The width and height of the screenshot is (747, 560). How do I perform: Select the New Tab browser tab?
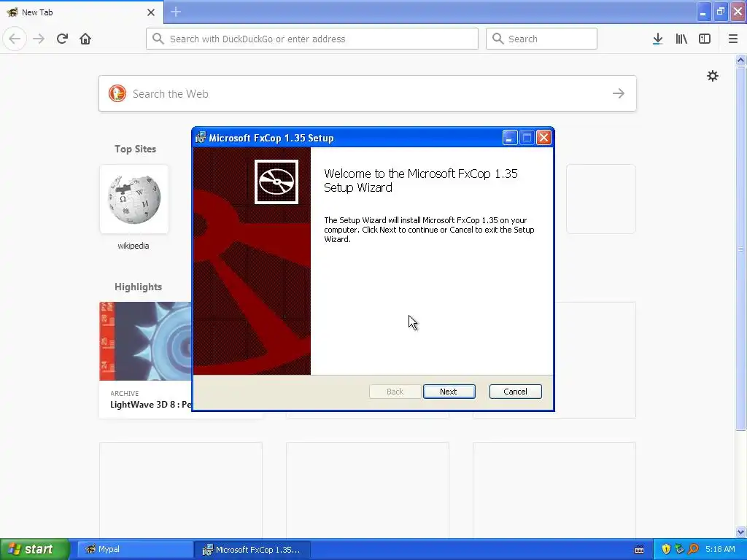tap(82, 12)
